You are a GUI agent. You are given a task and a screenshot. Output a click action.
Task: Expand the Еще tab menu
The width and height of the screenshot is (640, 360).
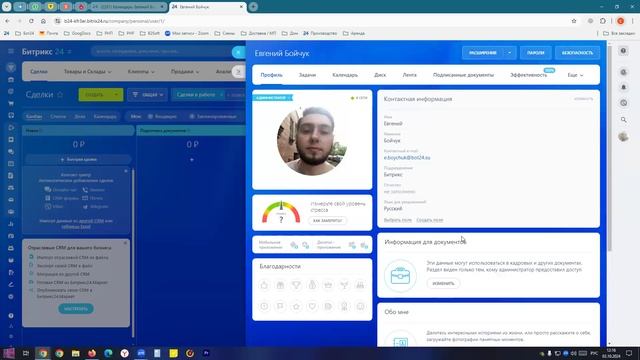tap(575, 75)
